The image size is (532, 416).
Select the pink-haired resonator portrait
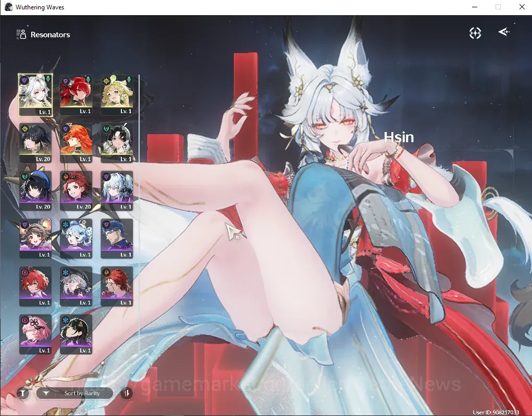pos(35,335)
